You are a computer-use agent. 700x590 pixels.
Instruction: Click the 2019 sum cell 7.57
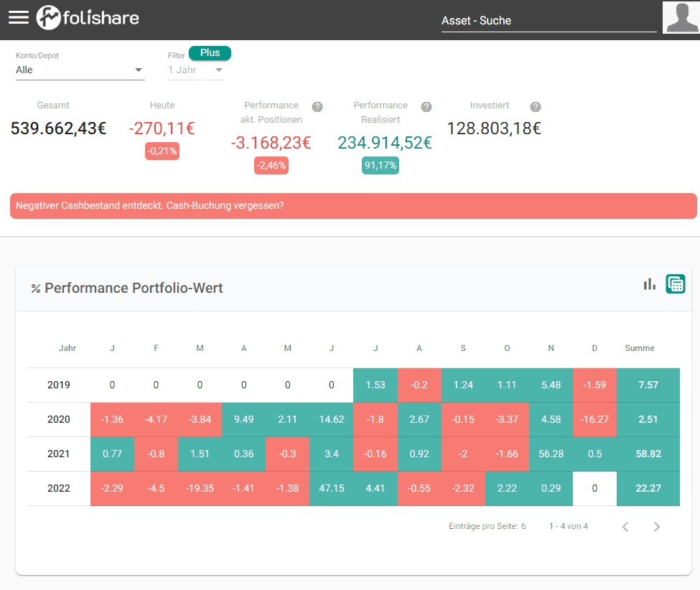pos(648,385)
